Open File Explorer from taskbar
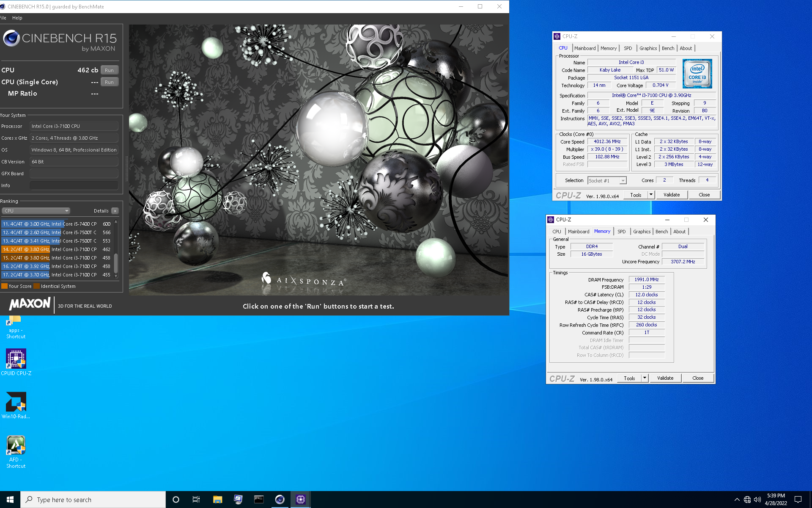 217,500
